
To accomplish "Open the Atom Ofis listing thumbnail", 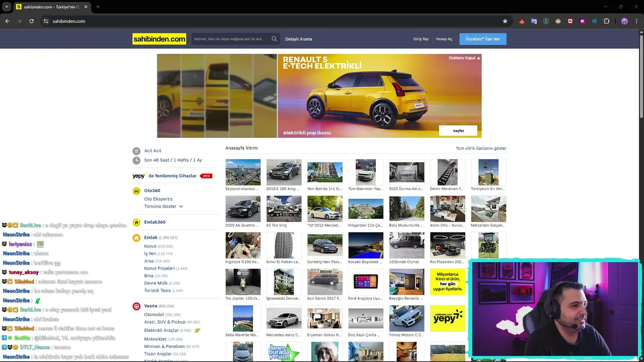I will 448,209.
